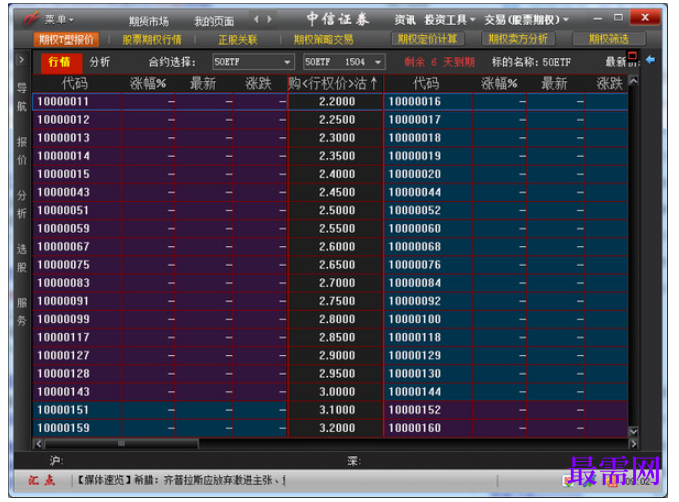Screen dimensions: 679x502
Task: Click the horizontal scrollbar thumb
Action: tap(121, 444)
